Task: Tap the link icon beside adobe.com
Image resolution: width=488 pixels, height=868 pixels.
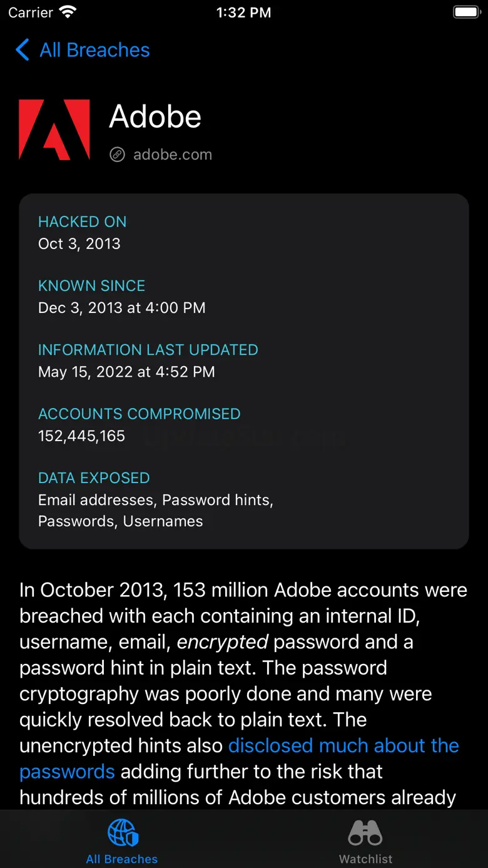Action: (x=117, y=155)
